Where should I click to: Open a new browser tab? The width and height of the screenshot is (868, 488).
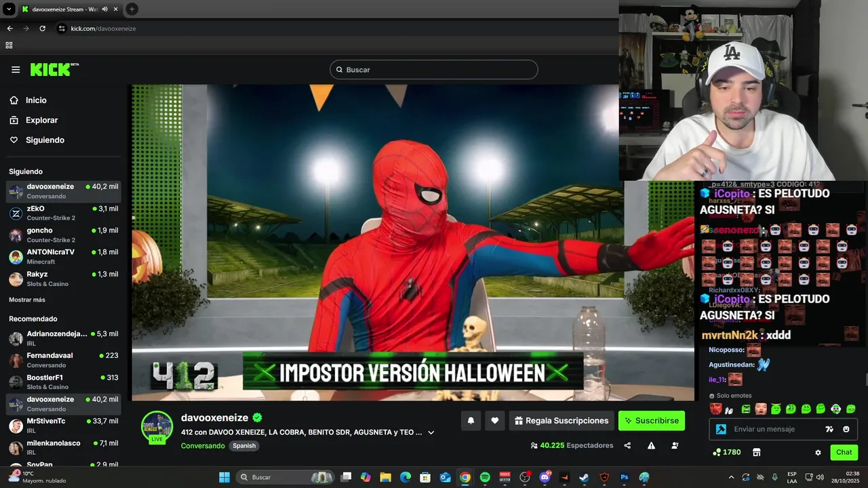pos(132,9)
